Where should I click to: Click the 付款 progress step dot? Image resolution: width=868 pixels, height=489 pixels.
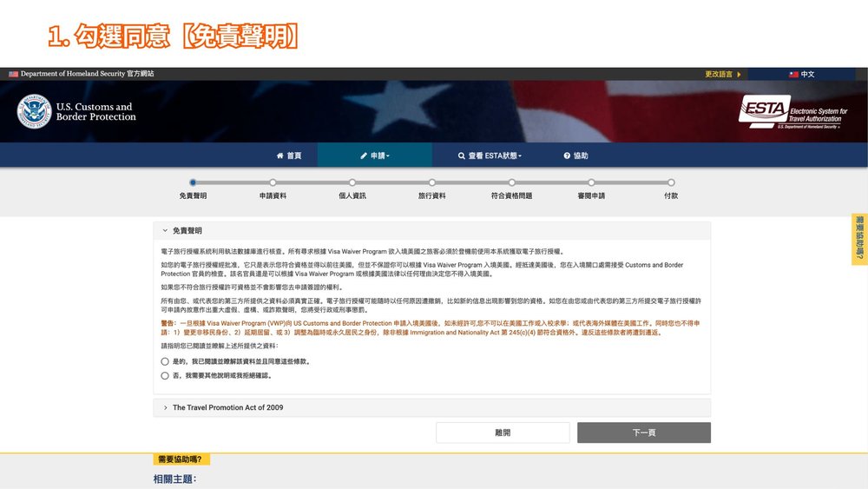coord(671,182)
